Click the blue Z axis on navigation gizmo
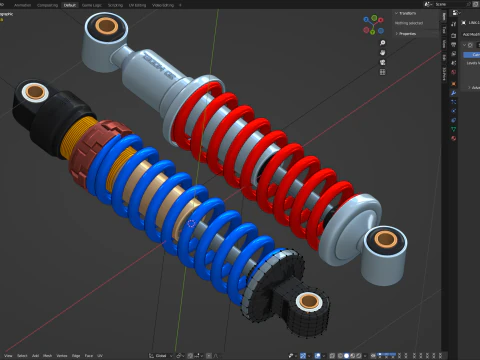 pos(366,19)
